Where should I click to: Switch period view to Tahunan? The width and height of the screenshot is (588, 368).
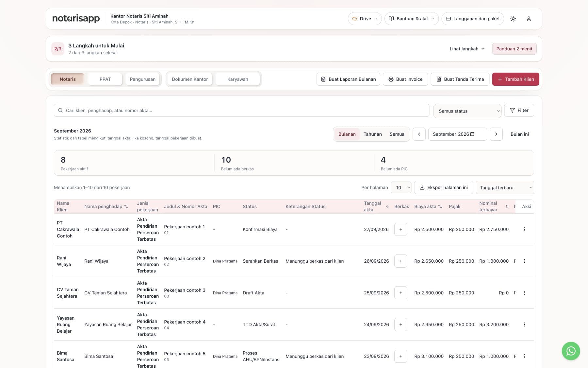(372, 134)
